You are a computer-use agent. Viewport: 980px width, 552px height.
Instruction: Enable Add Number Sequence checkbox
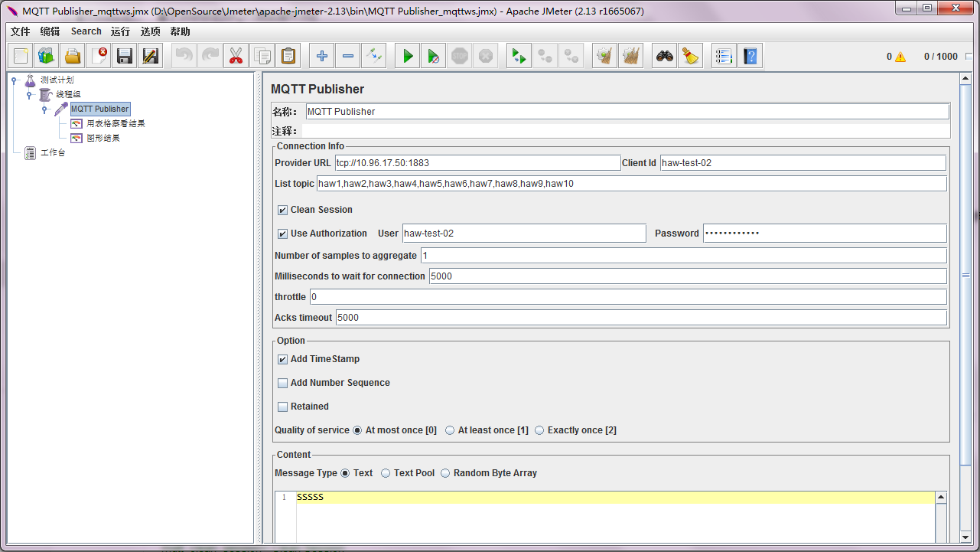283,383
